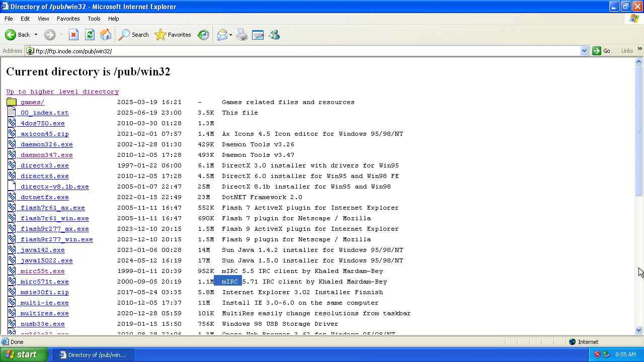
Task: Open the address bar dropdown list
Action: click(x=584, y=51)
